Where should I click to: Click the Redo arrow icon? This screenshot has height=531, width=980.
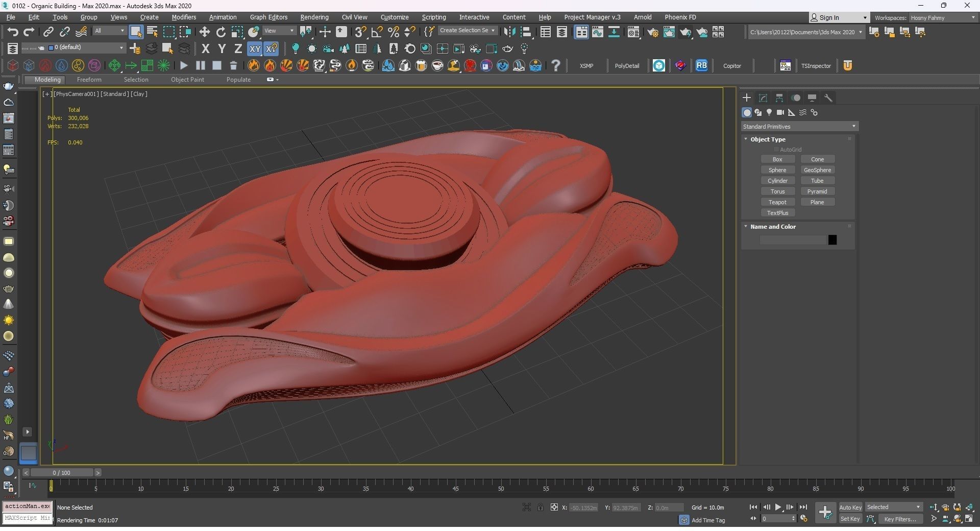coord(29,32)
